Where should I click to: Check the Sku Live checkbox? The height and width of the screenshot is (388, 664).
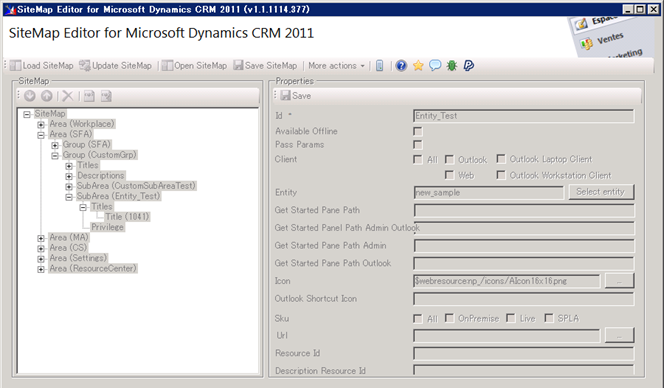(x=511, y=318)
